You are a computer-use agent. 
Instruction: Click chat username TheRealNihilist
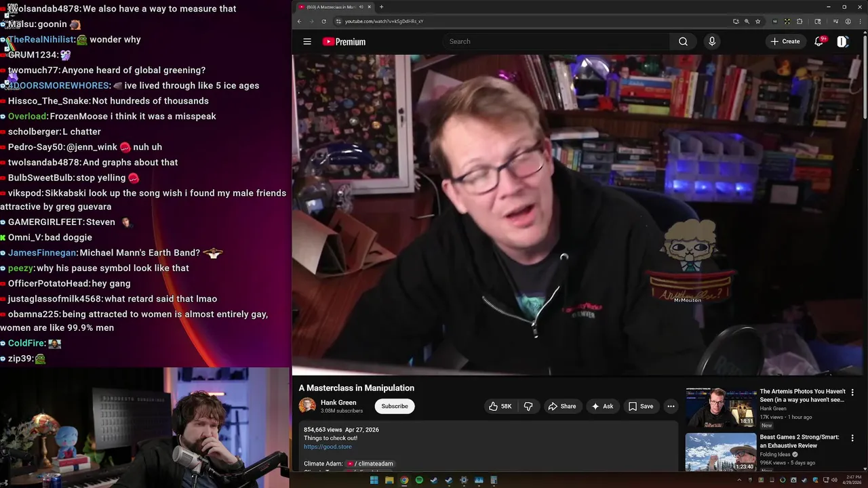click(x=40, y=39)
